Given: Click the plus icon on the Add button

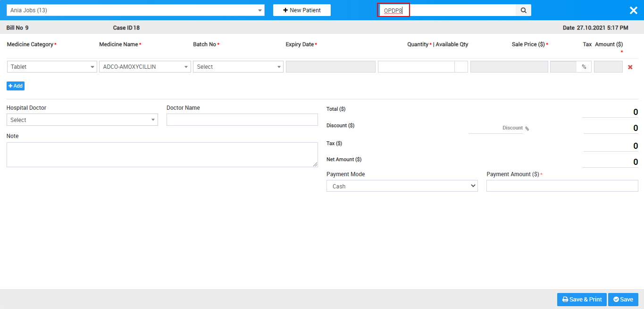Looking at the screenshot, I should (10, 86).
